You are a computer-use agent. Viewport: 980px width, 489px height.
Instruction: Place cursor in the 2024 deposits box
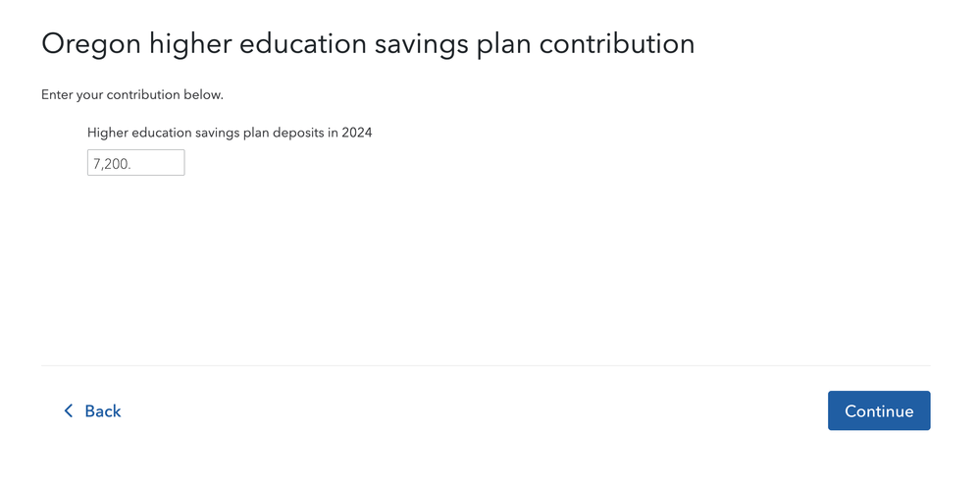click(135, 163)
